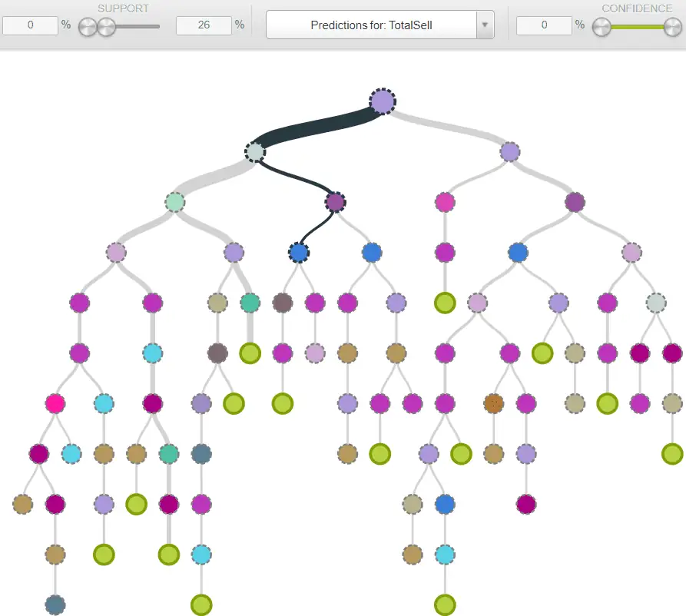Viewport: 686px width, 616px height.
Task: Select the highlighted dark purple node on the dark path
Action: pos(336,202)
